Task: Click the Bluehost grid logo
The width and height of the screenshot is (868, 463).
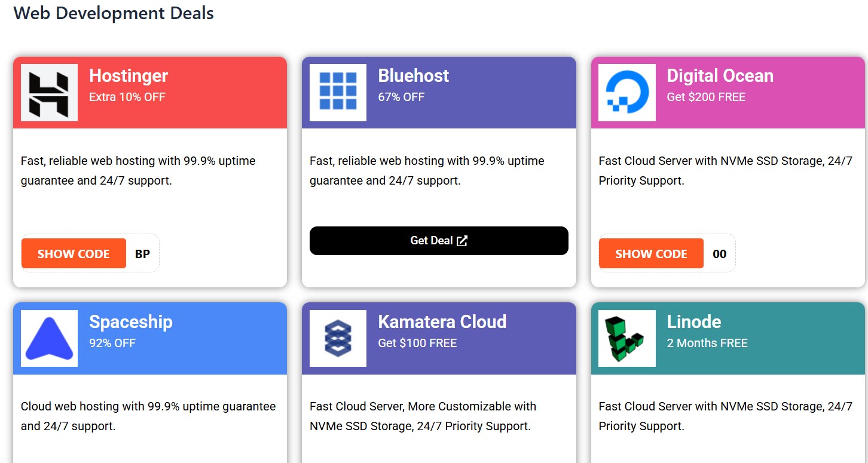Action: [x=338, y=93]
